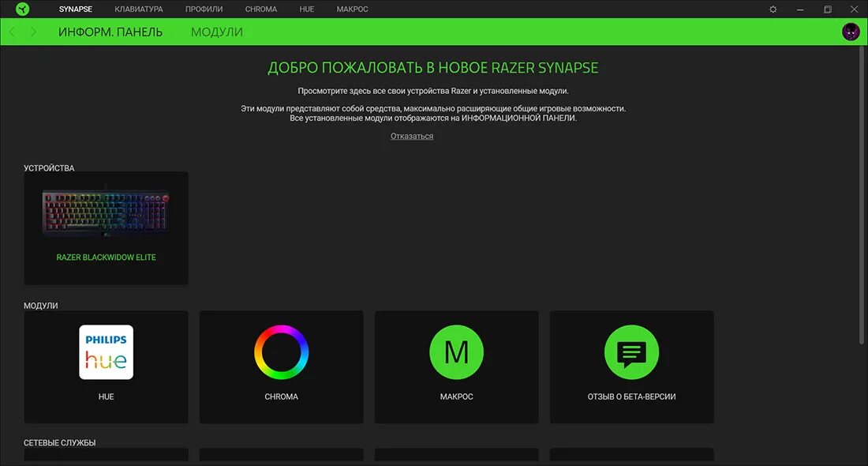Click the ОТЗЫВ О БЕТА-ВЕРСИИ label

tap(631, 396)
